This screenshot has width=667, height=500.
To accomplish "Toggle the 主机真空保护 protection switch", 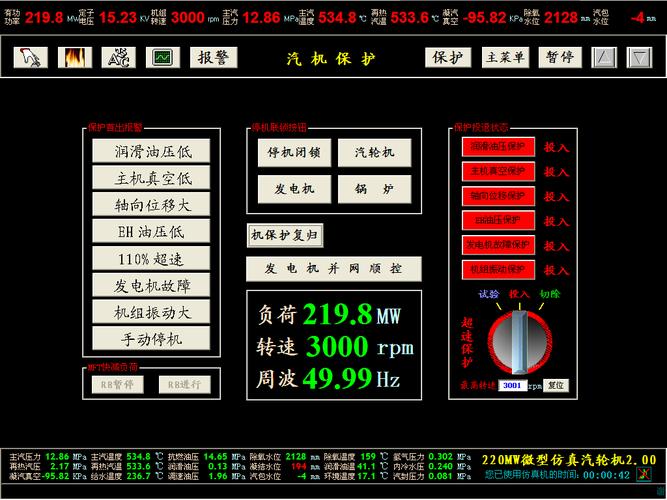I will pos(499,171).
